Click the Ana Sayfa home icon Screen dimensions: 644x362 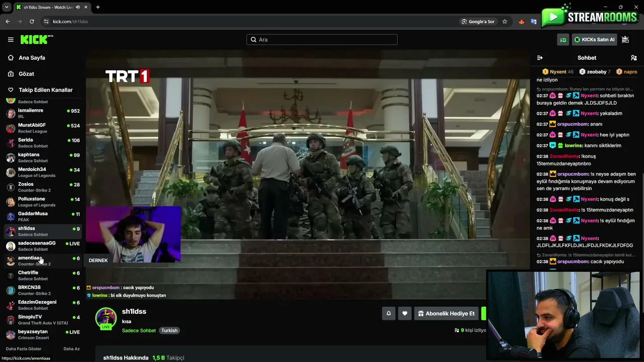pos(11,58)
